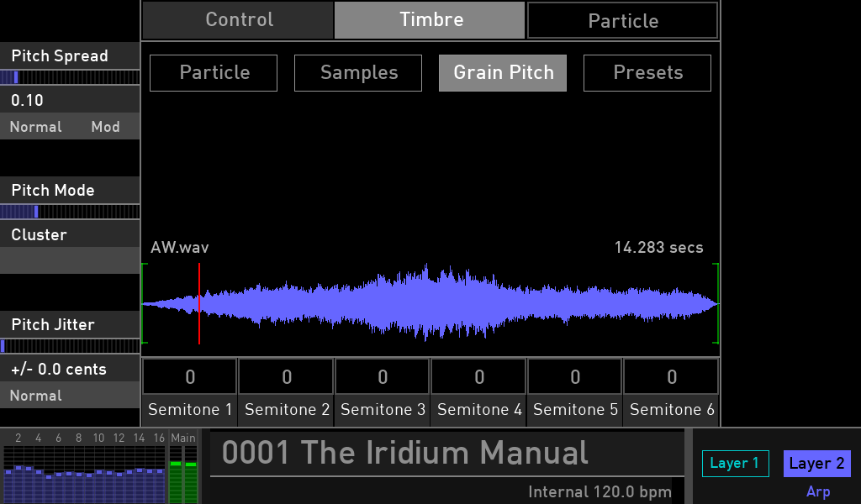The height and width of the screenshot is (504, 861).
Task: Adjust the Pitch Jitter slider
Action: coord(70,346)
